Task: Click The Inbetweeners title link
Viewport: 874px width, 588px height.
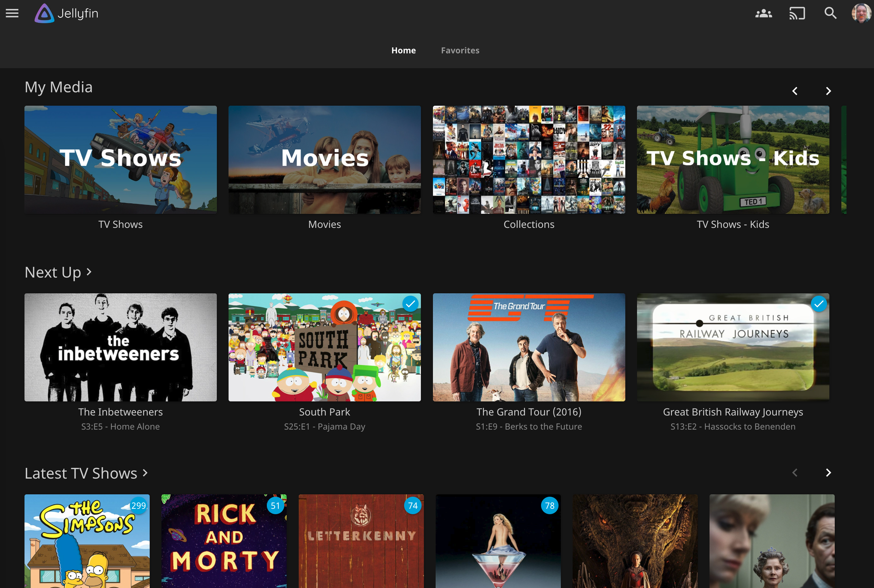Action: point(120,412)
